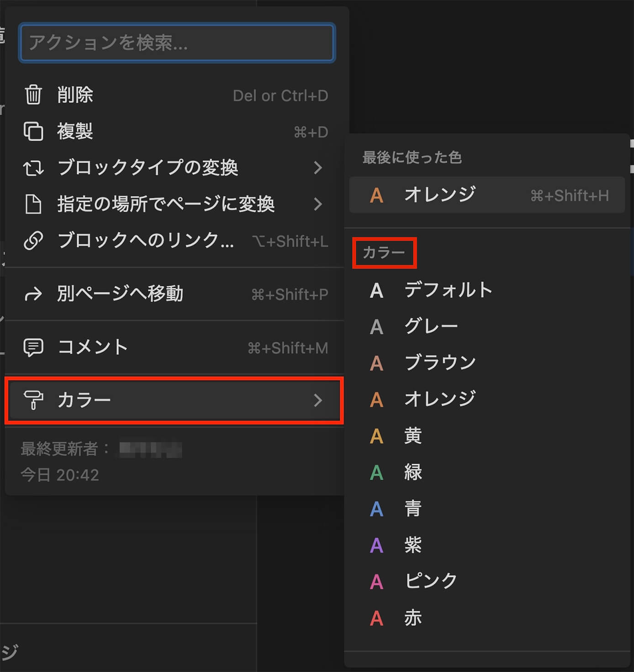This screenshot has width=634, height=672.
Task: Click the purple A icon beside 紫
Action: click(376, 545)
